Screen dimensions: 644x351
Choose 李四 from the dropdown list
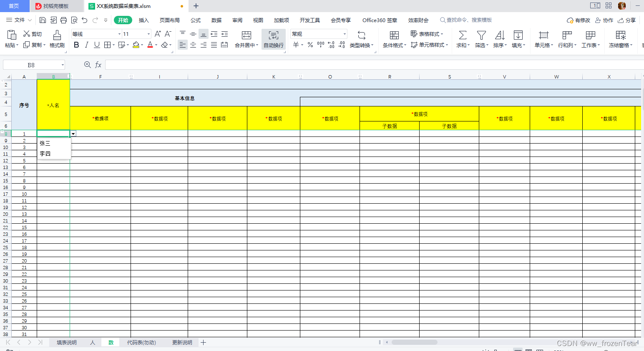(54, 154)
